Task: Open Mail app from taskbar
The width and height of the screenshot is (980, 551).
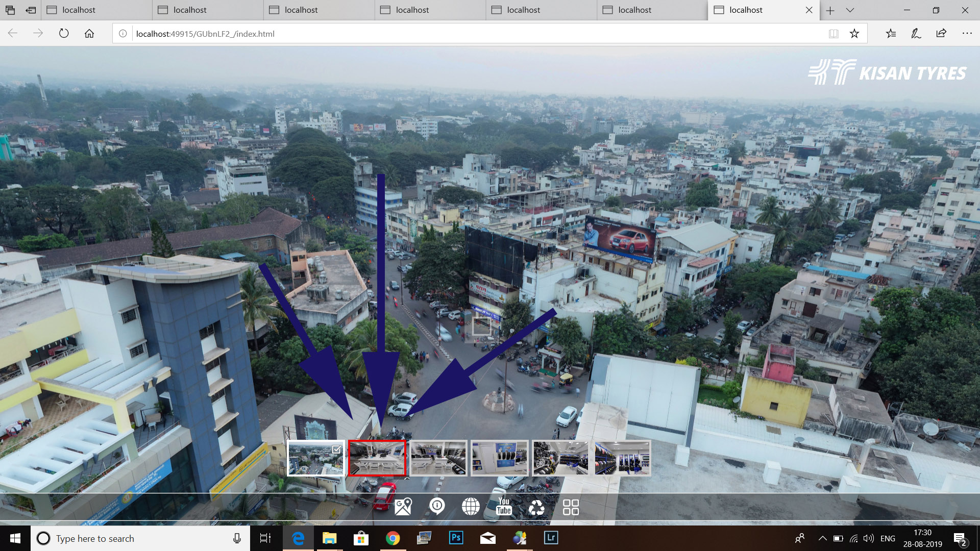Action: (487, 538)
